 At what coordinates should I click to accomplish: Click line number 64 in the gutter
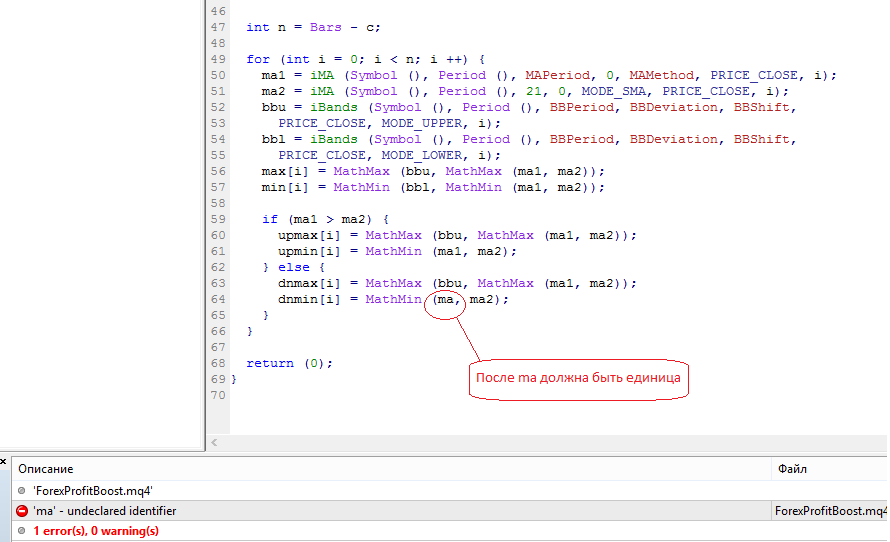tap(218, 299)
